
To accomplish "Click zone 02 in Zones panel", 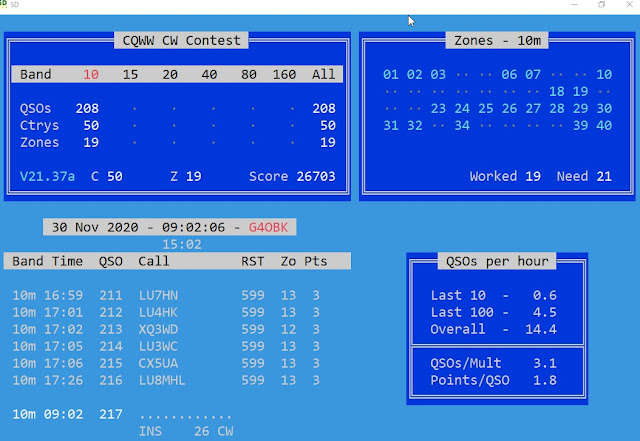I will click(414, 74).
